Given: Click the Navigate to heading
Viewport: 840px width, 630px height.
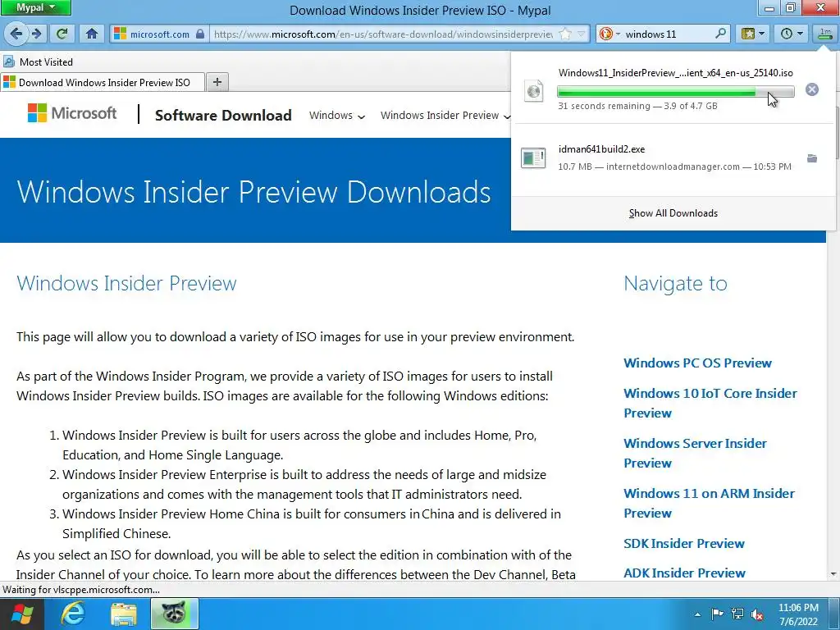Looking at the screenshot, I should pyautogui.click(x=676, y=283).
